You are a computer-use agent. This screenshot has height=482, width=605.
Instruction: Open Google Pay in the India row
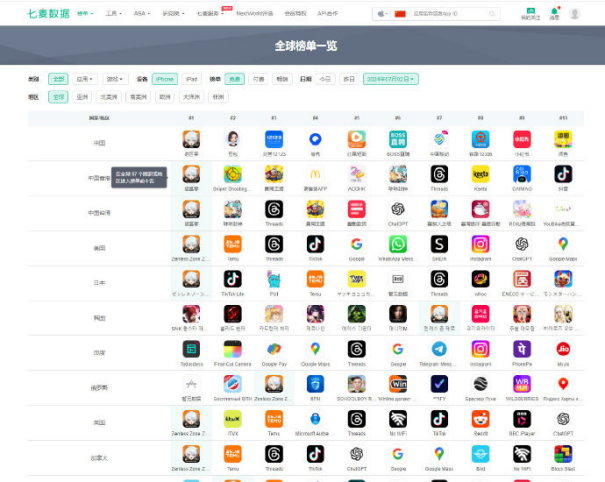pyautogui.click(x=274, y=349)
